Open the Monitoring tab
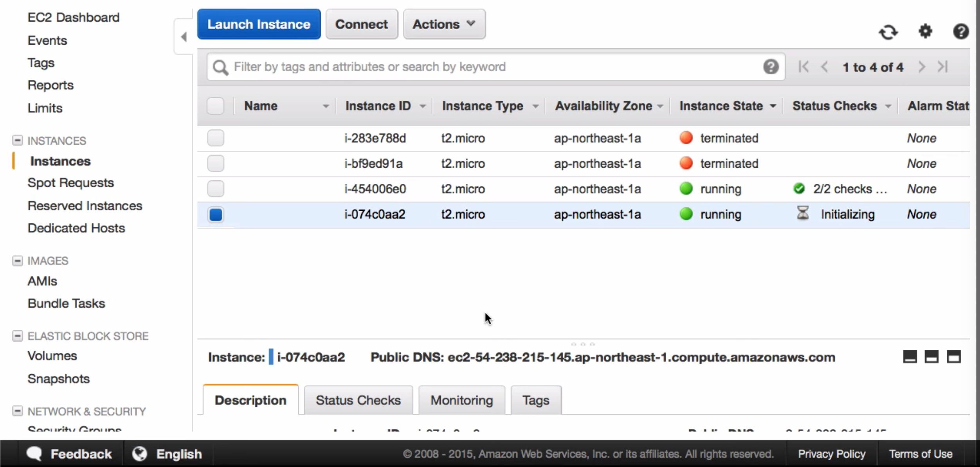Image resolution: width=980 pixels, height=467 pixels. [x=461, y=400]
